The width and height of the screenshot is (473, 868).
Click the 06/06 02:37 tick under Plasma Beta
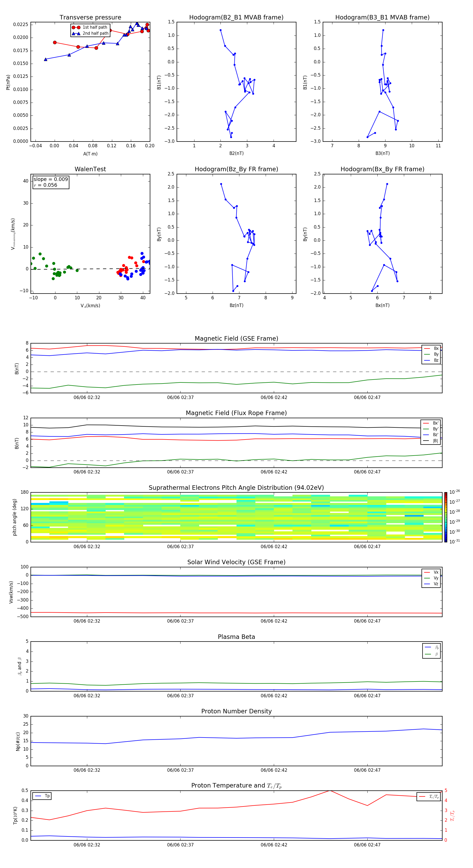coord(181,696)
